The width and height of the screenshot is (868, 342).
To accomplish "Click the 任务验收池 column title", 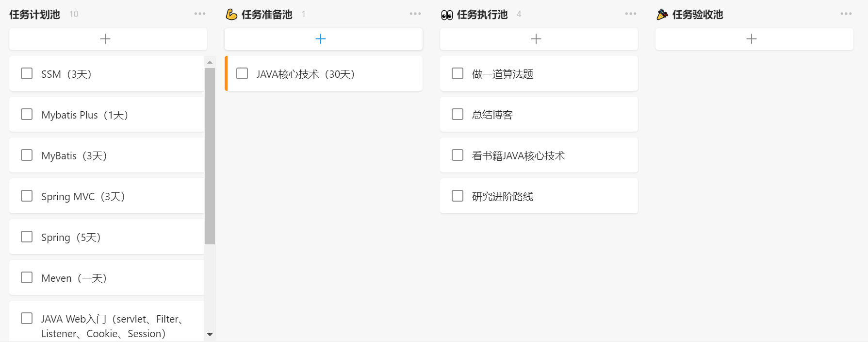I will [698, 15].
